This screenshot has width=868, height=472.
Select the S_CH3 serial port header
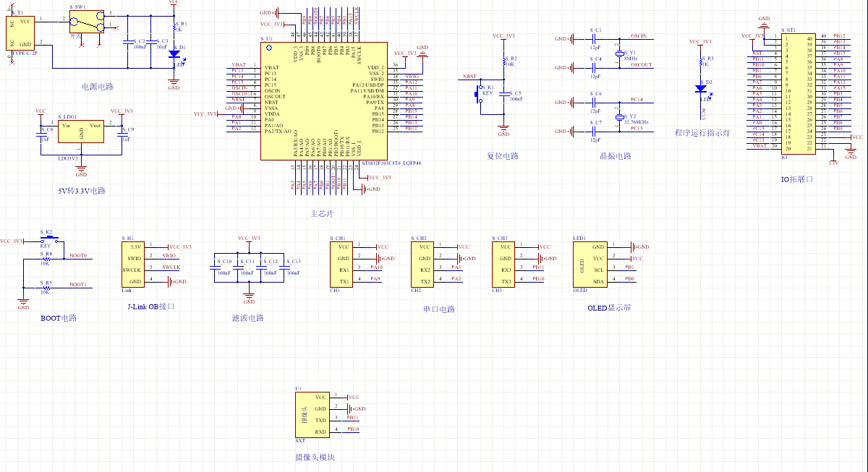pyautogui.click(x=503, y=264)
